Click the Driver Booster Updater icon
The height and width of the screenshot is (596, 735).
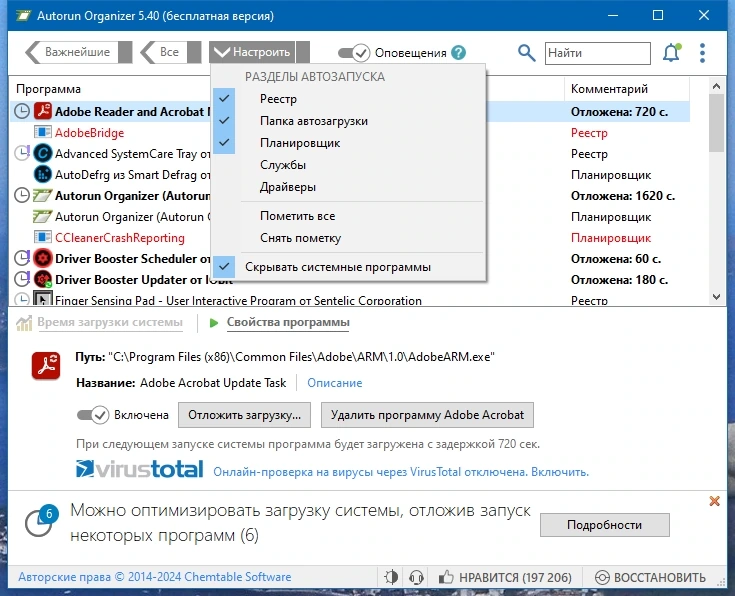pos(43,279)
